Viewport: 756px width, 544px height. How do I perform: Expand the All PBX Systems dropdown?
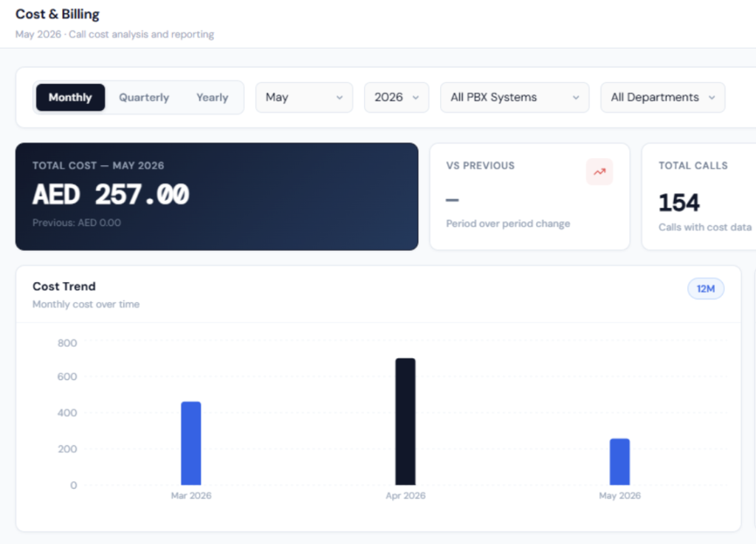click(515, 97)
